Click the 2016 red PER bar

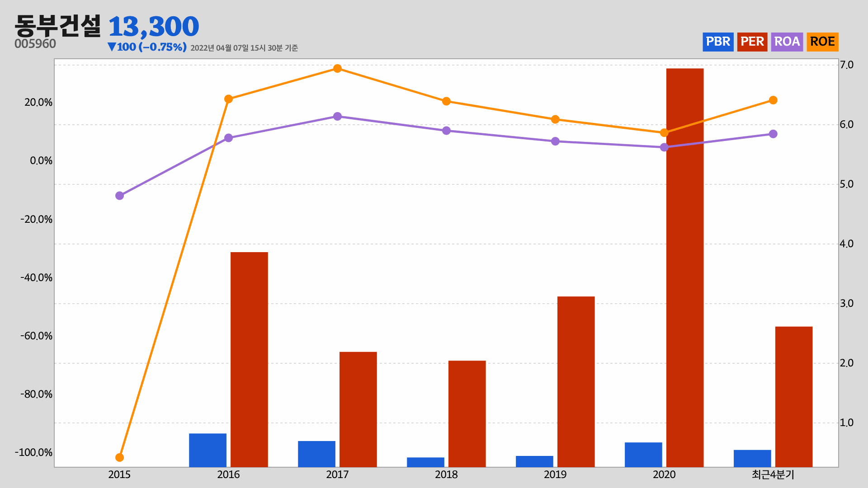pyautogui.click(x=249, y=359)
